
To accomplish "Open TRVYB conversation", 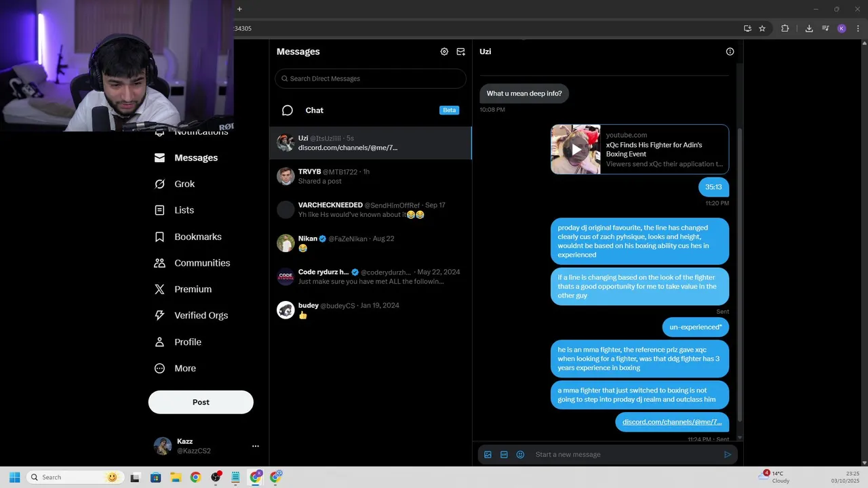I will [x=370, y=176].
